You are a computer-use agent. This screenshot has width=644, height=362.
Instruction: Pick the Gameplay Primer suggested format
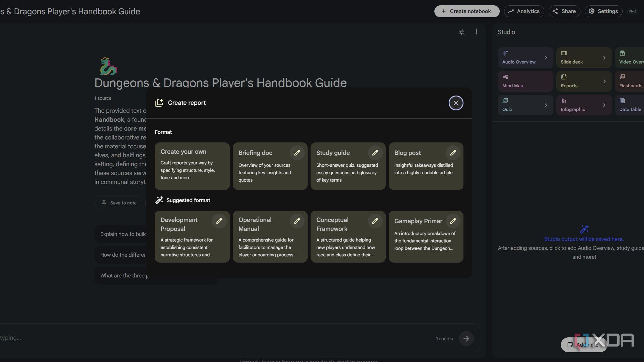tap(426, 236)
